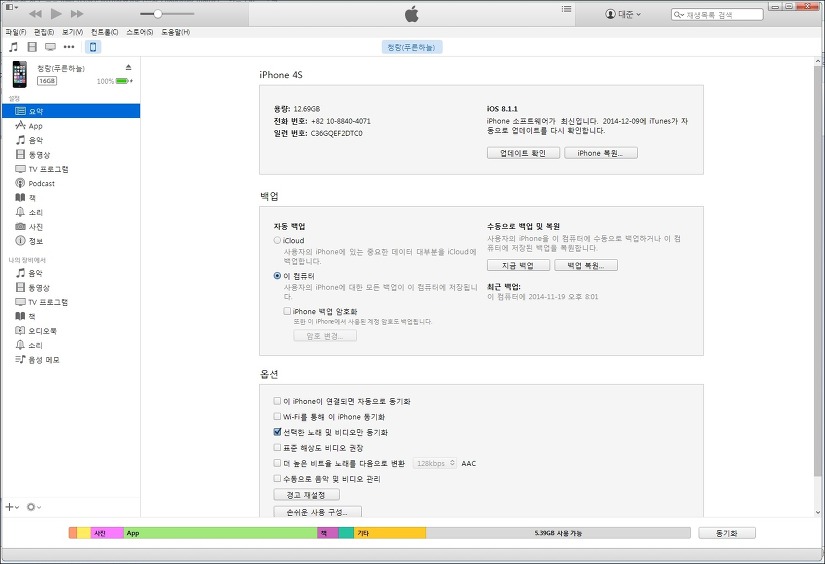Click the play button

click(x=56, y=14)
